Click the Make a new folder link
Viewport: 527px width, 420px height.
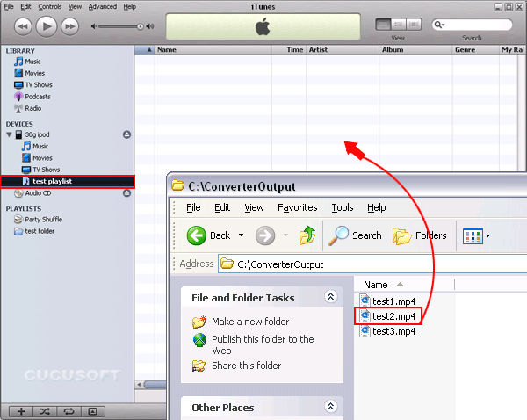point(250,322)
